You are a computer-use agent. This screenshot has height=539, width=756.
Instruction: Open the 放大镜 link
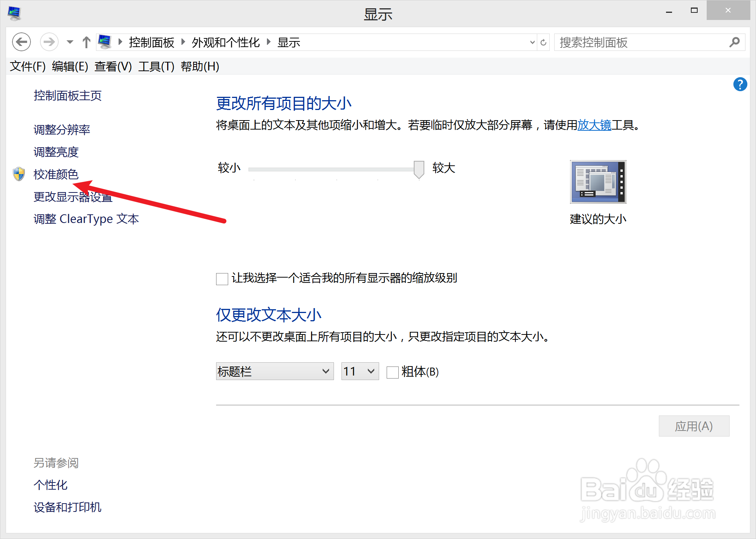[594, 125]
